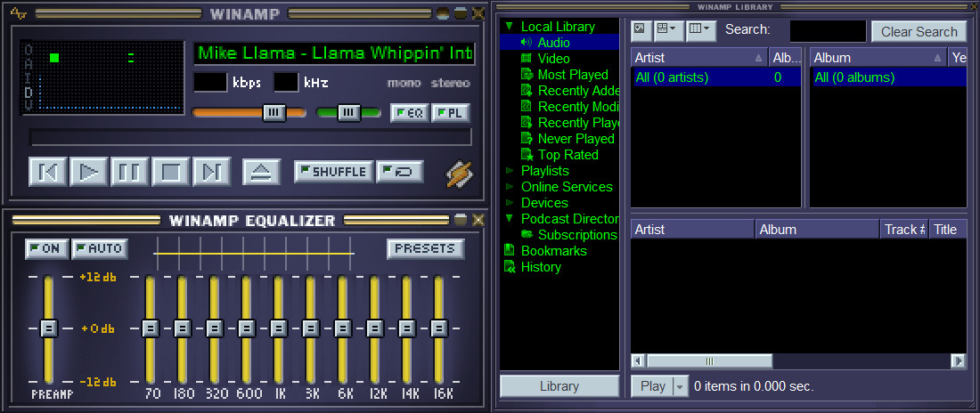
Task: Click the Recently Modified icon
Action: coord(527,107)
